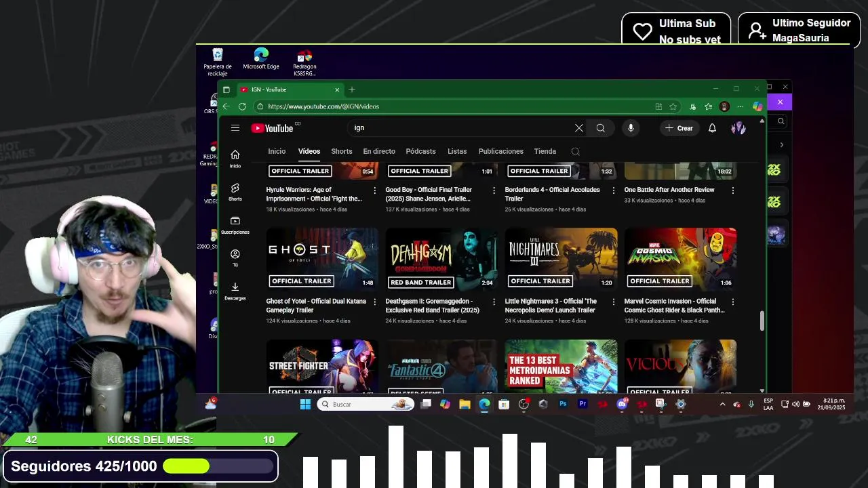Image resolution: width=868 pixels, height=488 pixels.
Task: Switch to the Shorts channel tab
Action: (x=342, y=151)
